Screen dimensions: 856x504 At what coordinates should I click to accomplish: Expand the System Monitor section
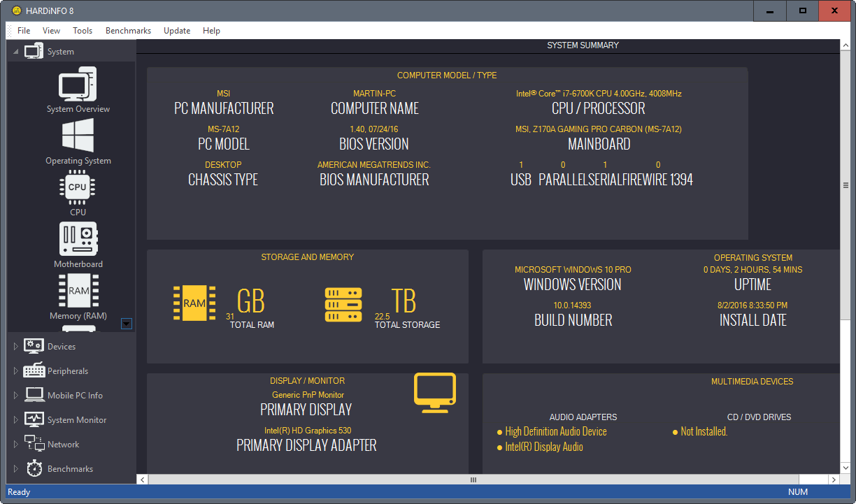[x=16, y=420]
